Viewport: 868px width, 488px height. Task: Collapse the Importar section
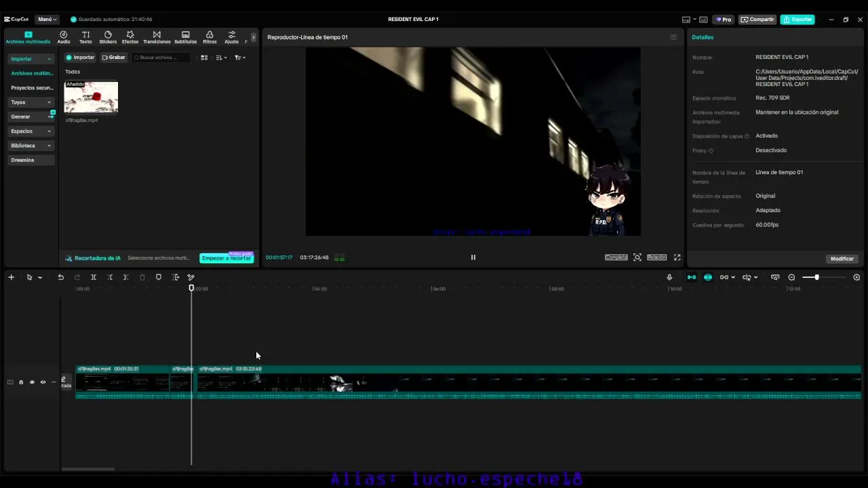(x=49, y=59)
